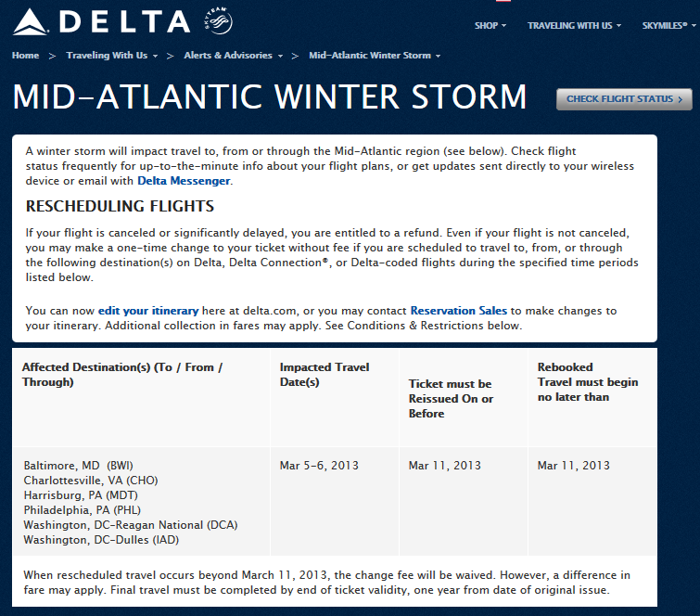The height and width of the screenshot is (616, 700).
Task: Open Mid-Atlantic Winter Storm breadcrumb dropdown
Action: (375, 56)
